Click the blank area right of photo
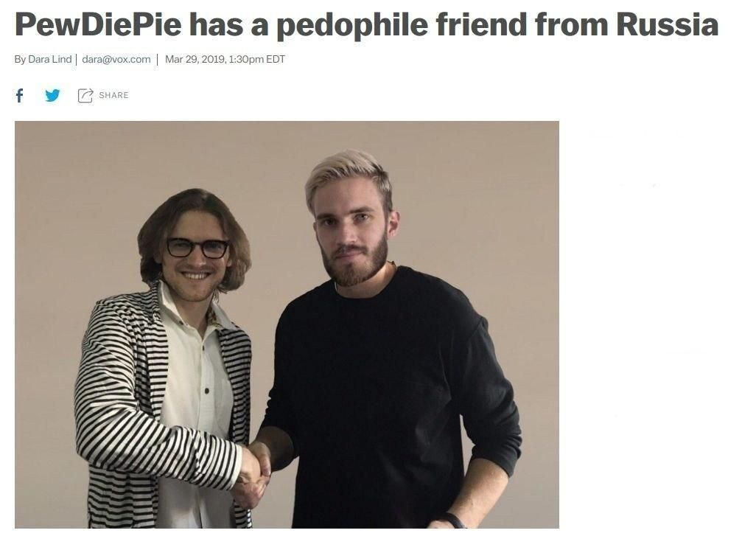Viewport: 756px width, 536px height. point(656,323)
